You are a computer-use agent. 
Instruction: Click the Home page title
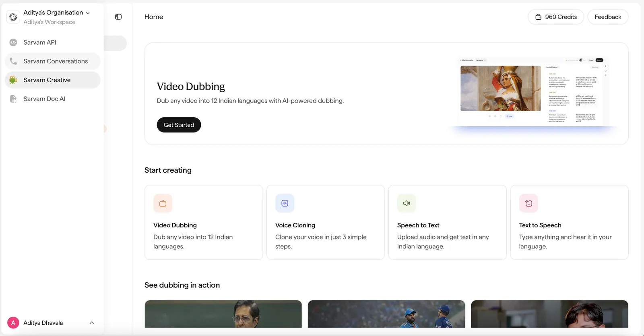pos(154,17)
